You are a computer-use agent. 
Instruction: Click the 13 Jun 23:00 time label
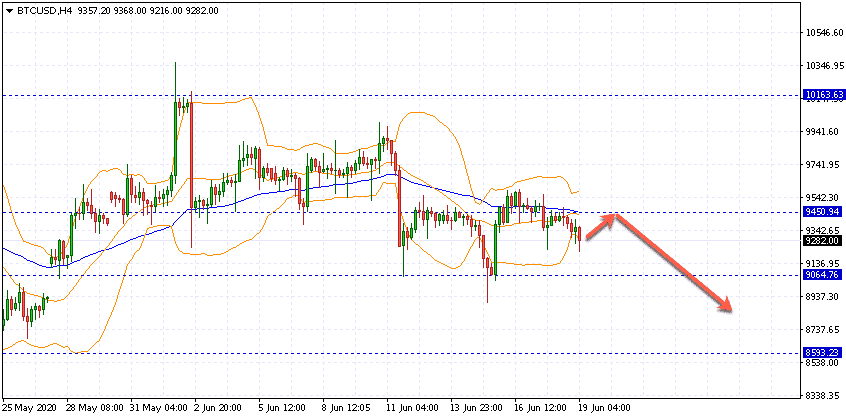click(x=478, y=407)
